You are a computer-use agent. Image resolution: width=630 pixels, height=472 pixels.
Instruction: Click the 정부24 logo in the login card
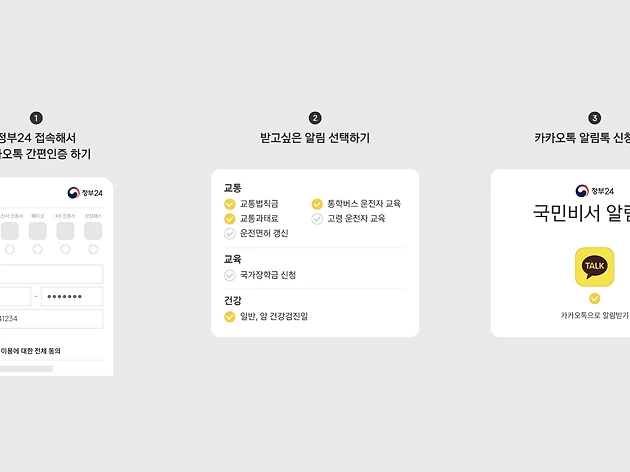click(x=85, y=193)
